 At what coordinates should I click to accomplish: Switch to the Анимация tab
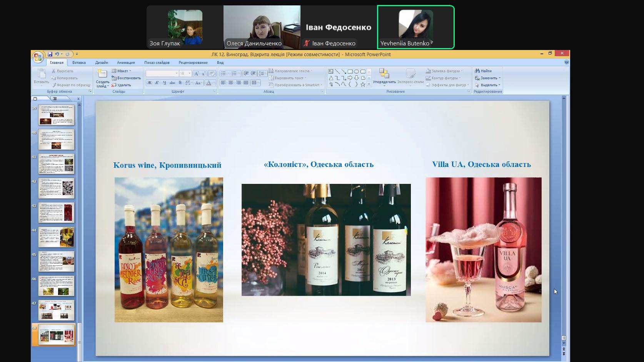(x=126, y=62)
